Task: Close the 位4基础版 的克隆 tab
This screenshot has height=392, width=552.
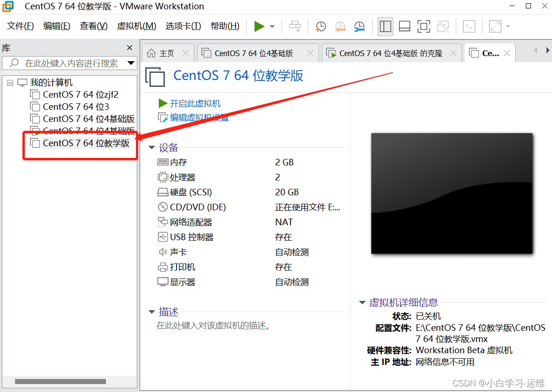Action: [453, 53]
